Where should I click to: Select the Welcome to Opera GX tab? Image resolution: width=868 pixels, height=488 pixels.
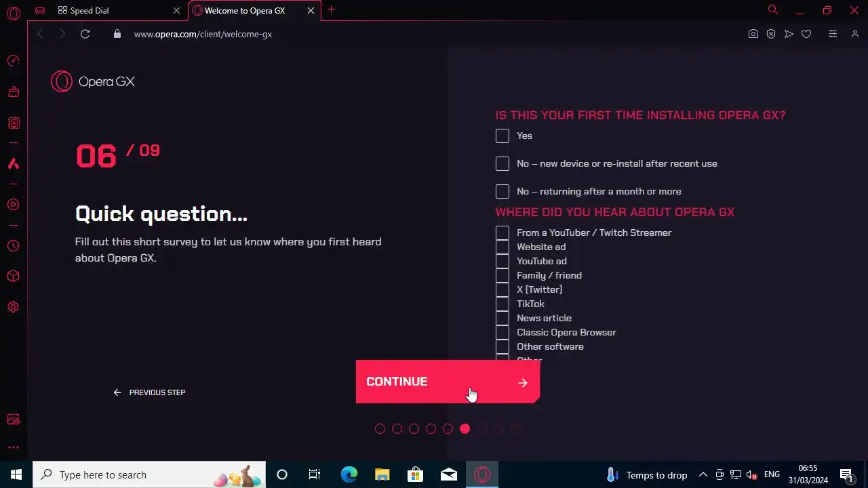coord(254,10)
